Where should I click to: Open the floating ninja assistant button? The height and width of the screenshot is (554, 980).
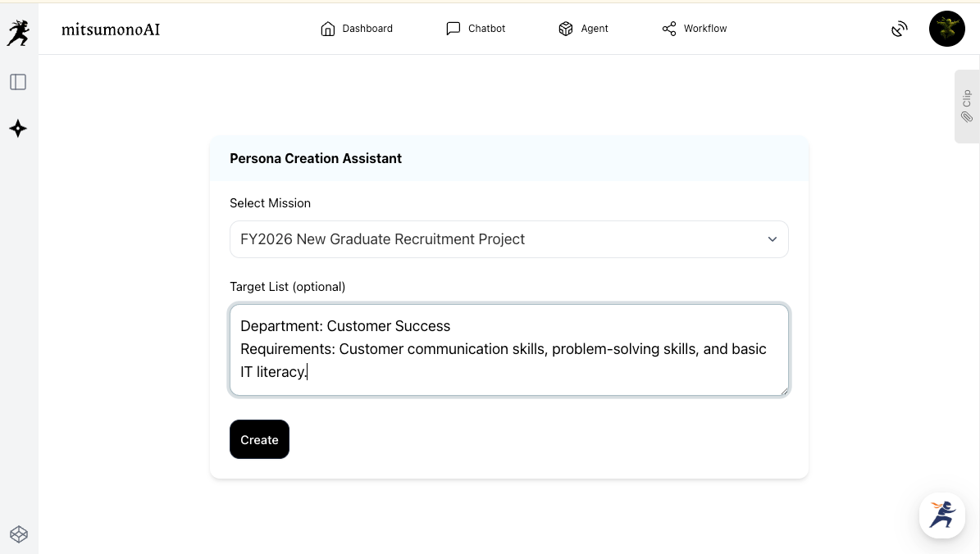pyautogui.click(x=941, y=515)
